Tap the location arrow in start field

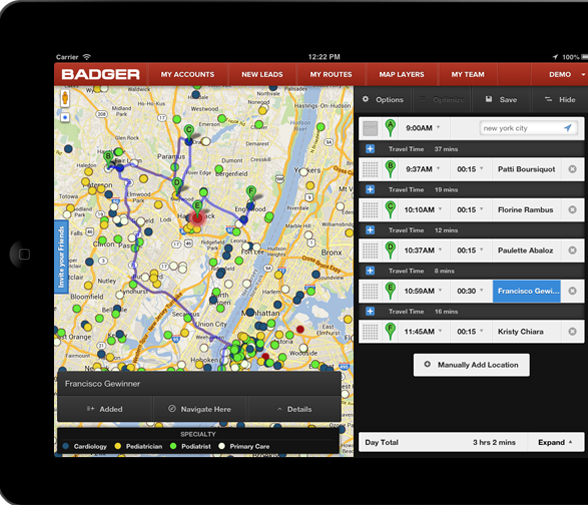pos(568,128)
